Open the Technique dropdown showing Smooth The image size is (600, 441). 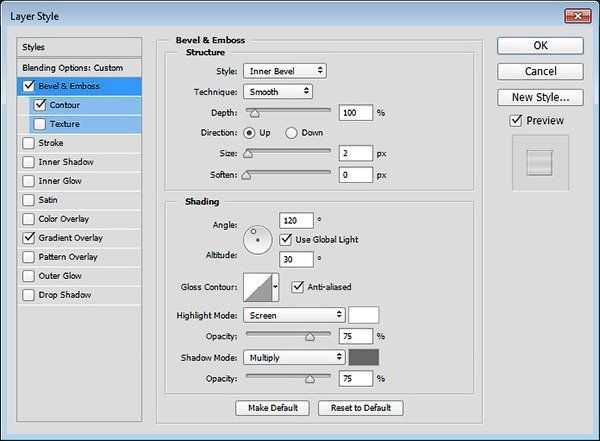pyautogui.click(x=278, y=92)
